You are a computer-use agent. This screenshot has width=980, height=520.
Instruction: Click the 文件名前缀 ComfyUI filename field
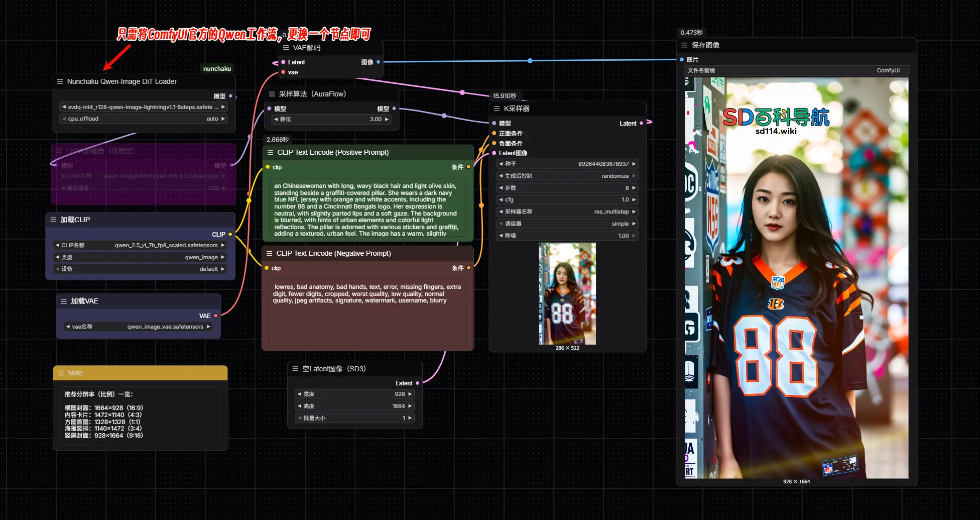(x=796, y=70)
